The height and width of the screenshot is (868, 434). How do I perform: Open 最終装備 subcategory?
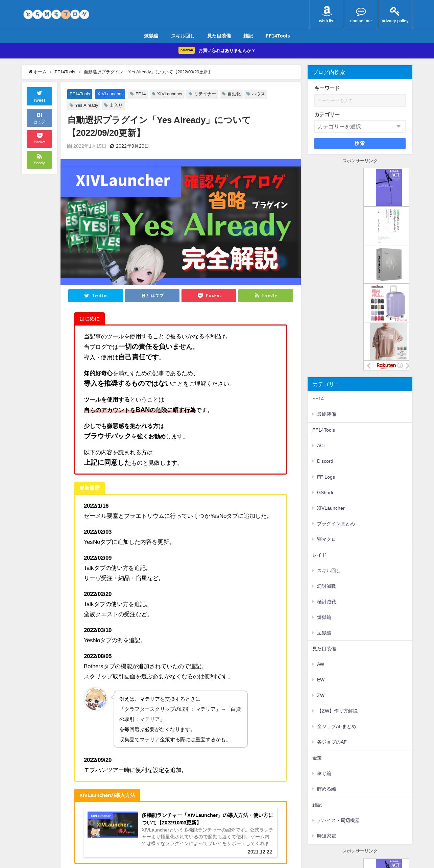click(327, 414)
